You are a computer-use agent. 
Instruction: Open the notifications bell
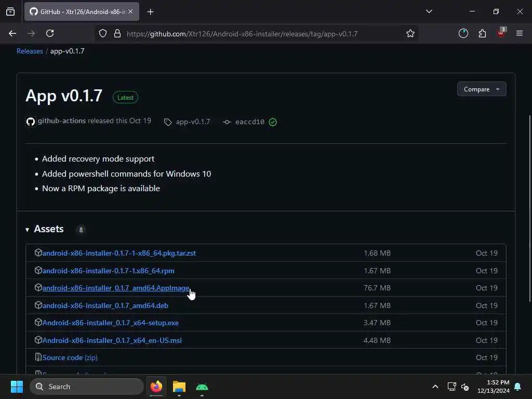pyautogui.click(x=518, y=387)
